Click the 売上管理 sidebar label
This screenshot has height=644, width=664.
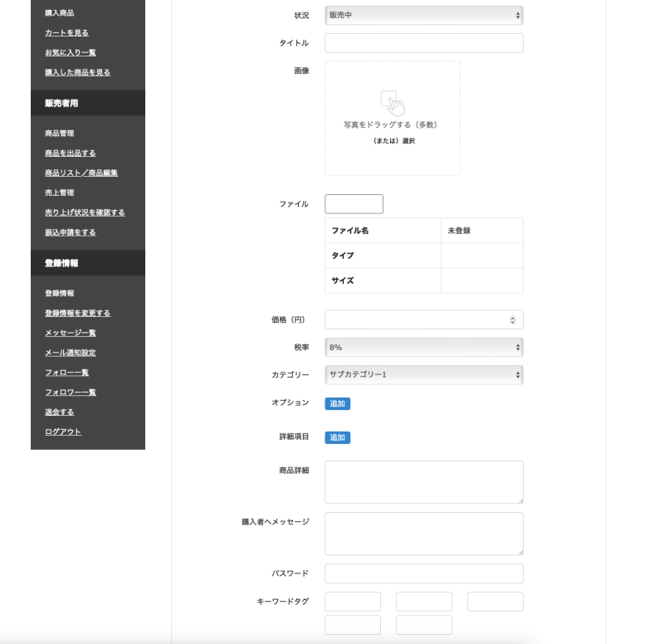pos(59,193)
